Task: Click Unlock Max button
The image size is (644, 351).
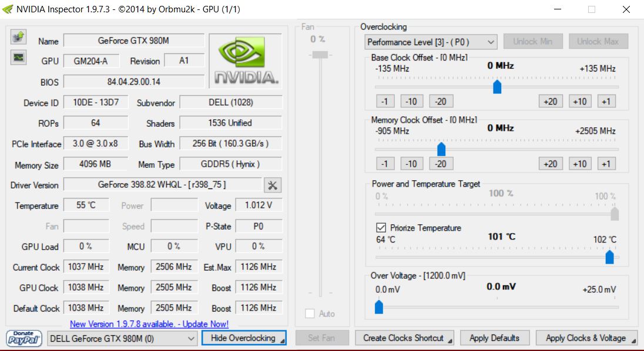Action: click(598, 42)
